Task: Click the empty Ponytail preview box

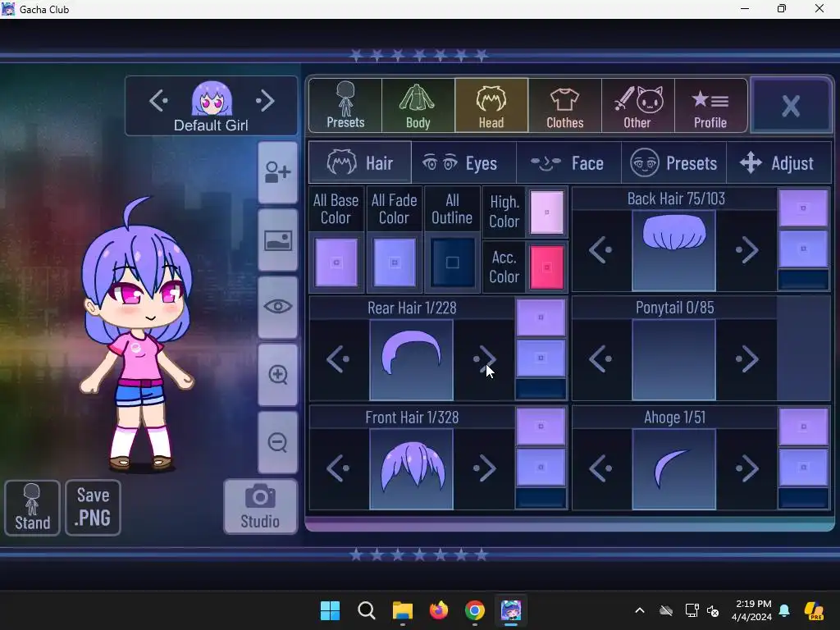Action: 674,360
